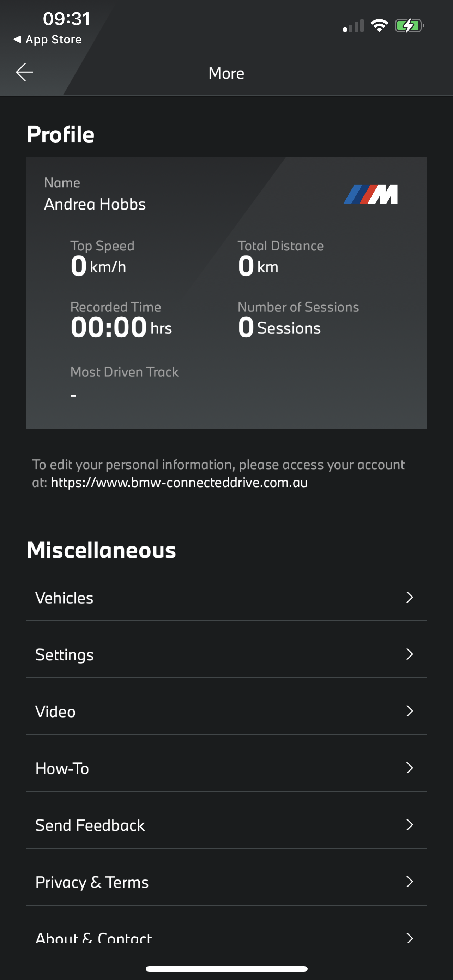Tap the BMW M logo
Viewport: 453px width, 980px height.
point(370,195)
